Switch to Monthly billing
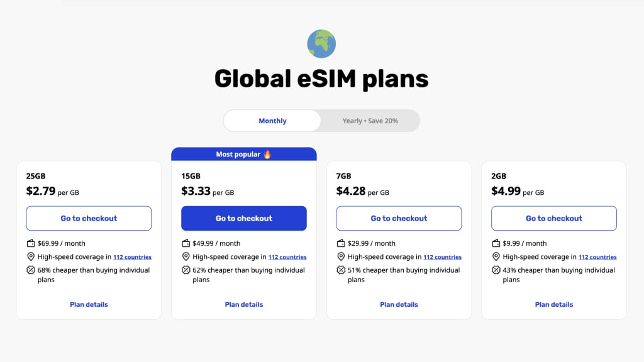The image size is (644, 362). point(272,121)
